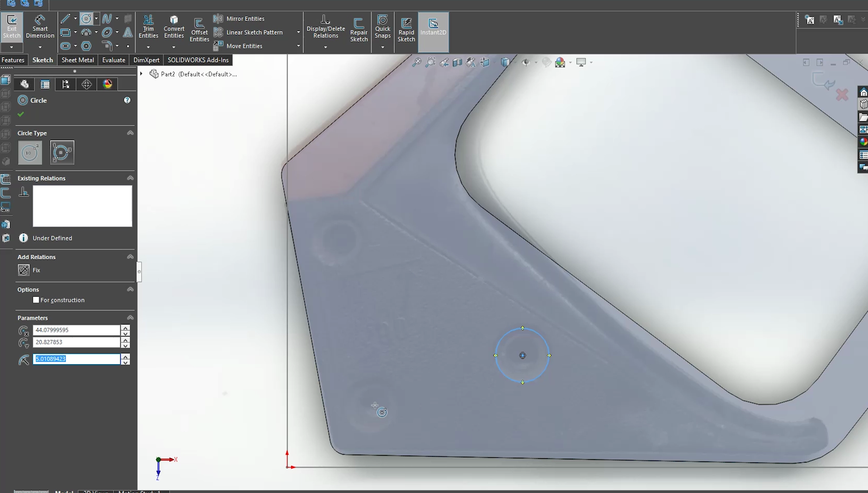Open Circle help question mark
This screenshot has width=868, height=493.
[x=127, y=100]
